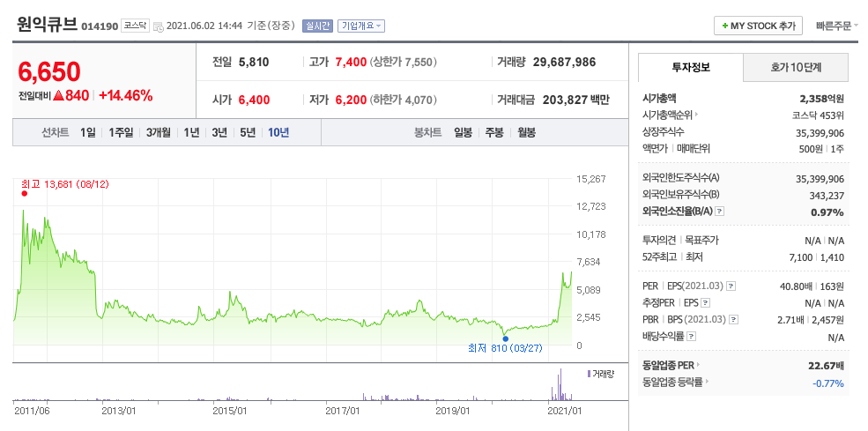Show the 월봉 candlestick chart
The image size is (868, 431).
click(x=526, y=133)
